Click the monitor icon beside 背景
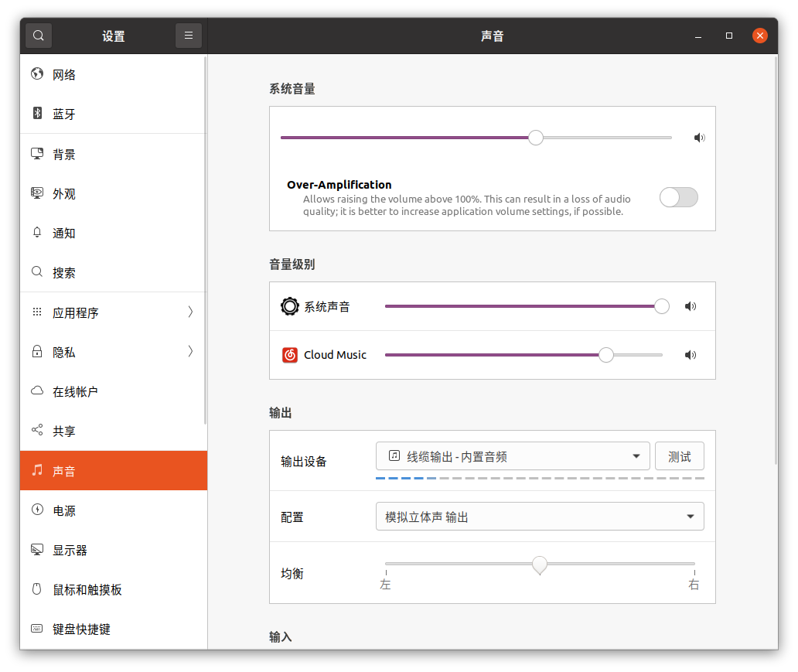798x672 pixels. (37, 153)
